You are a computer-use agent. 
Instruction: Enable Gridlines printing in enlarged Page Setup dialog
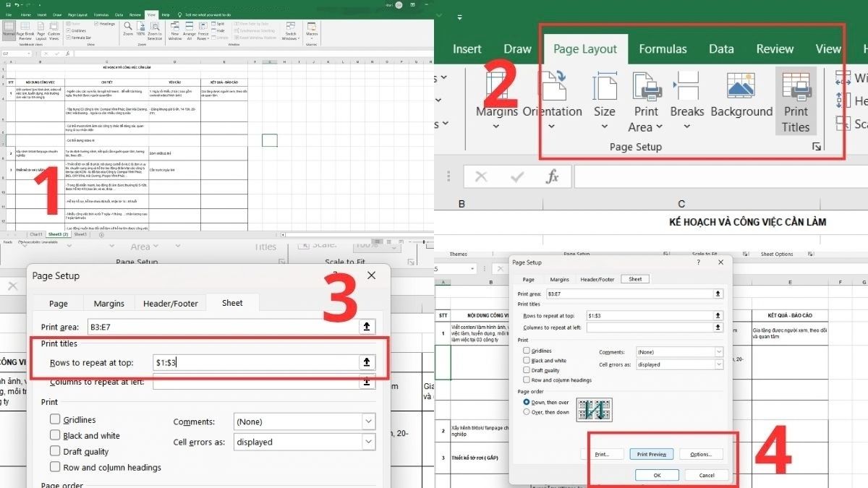[55, 419]
